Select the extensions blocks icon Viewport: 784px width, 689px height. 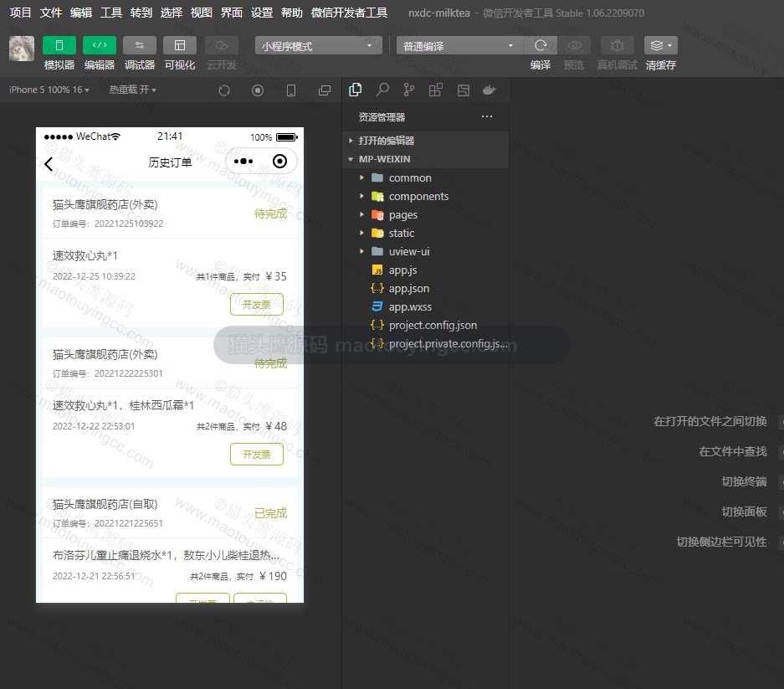click(x=435, y=90)
